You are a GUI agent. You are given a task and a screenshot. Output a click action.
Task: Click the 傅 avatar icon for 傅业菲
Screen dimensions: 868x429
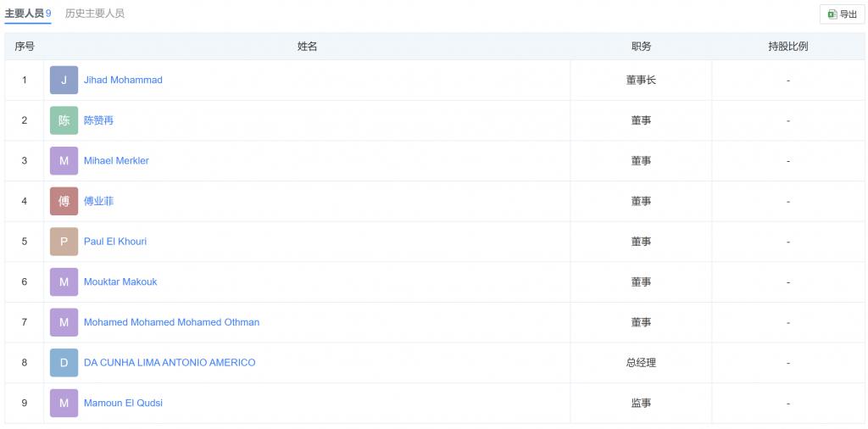coord(64,202)
